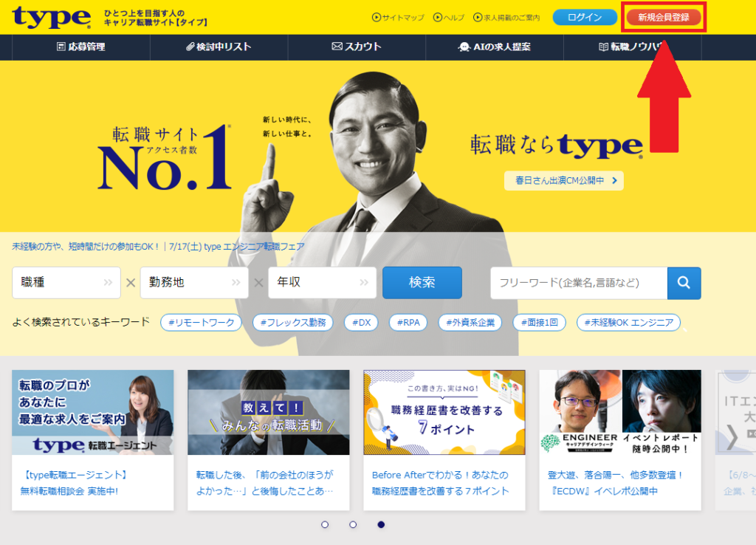Viewport: 756px width, 545px height.
Task: Open 無料転職相談会 実施中 link text
Action: (x=69, y=491)
